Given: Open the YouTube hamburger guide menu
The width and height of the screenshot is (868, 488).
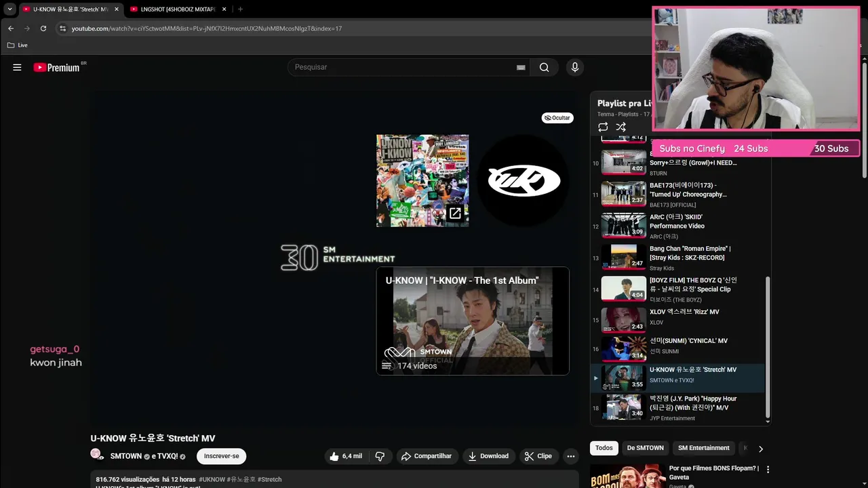Looking at the screenshot, I should (17, 67).
